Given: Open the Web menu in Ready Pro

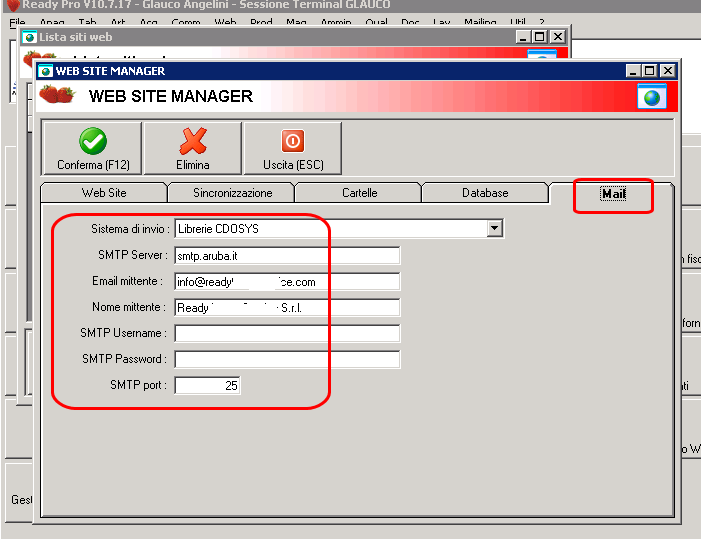Looking at the screenshot, I should (x=225, y=22).
